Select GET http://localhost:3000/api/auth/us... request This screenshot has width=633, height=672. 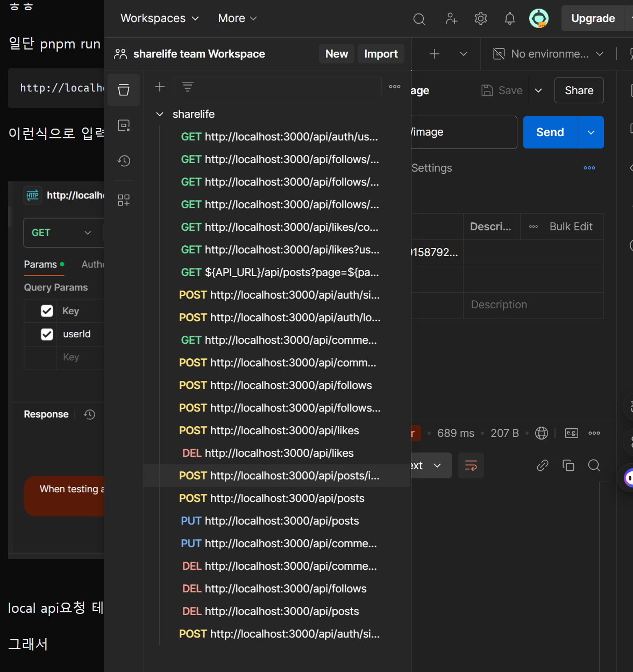tap(277, 137)
